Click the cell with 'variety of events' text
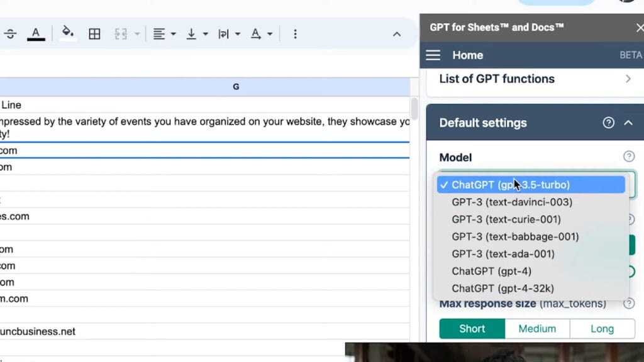Screen dimensions: 644x362 204,127
